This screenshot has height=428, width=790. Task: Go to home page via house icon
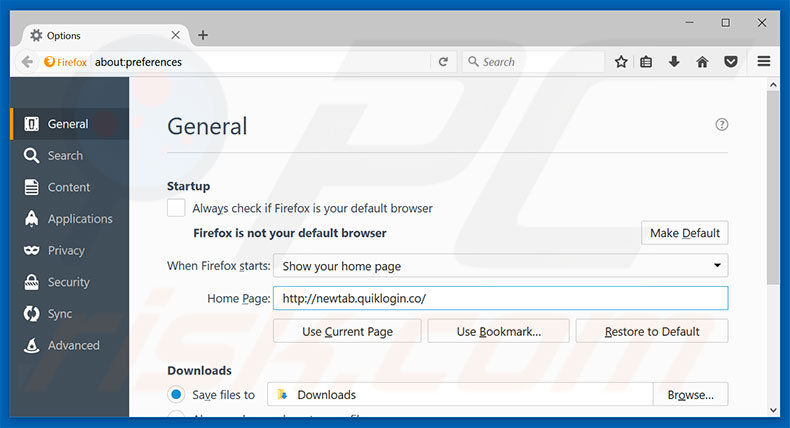coord(702,62)
